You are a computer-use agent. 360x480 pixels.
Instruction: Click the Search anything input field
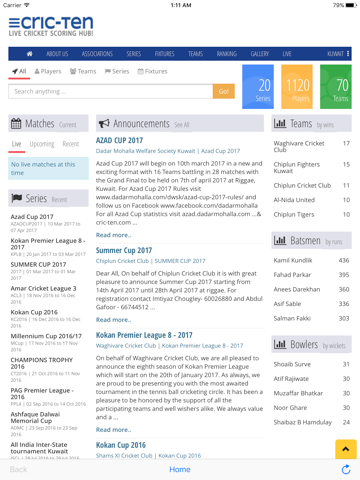(x=111, y=91)
